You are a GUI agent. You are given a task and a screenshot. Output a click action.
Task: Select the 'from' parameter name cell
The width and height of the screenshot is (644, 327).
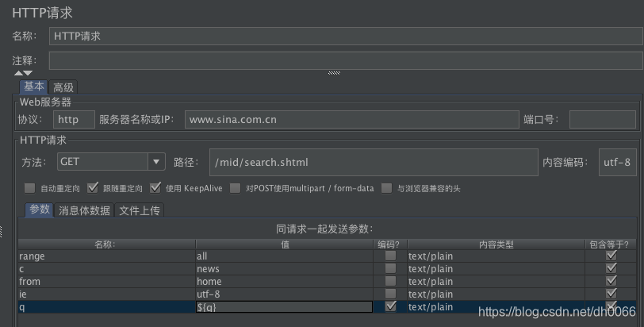[107, 282]
